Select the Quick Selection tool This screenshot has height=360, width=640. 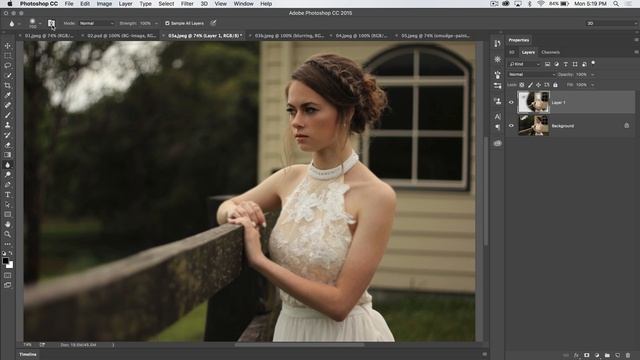(7, 76)
